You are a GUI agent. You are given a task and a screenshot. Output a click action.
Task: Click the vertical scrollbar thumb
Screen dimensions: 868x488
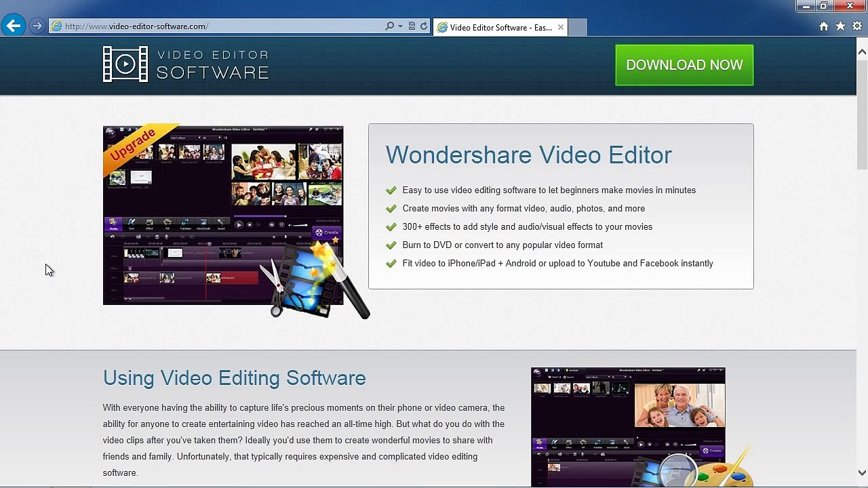pos(862,114)
